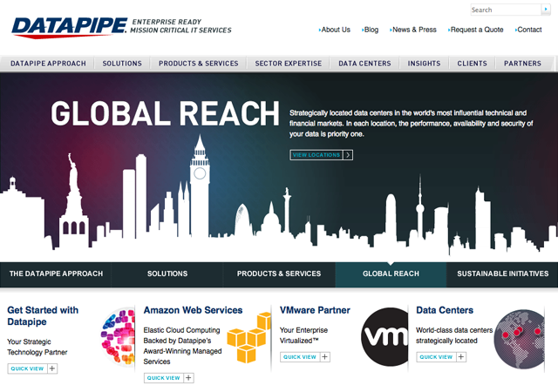This screenshot has height=392, width=558.
Task: Open Solutions in main navigation bar
Action: click(x=122, y=64)
